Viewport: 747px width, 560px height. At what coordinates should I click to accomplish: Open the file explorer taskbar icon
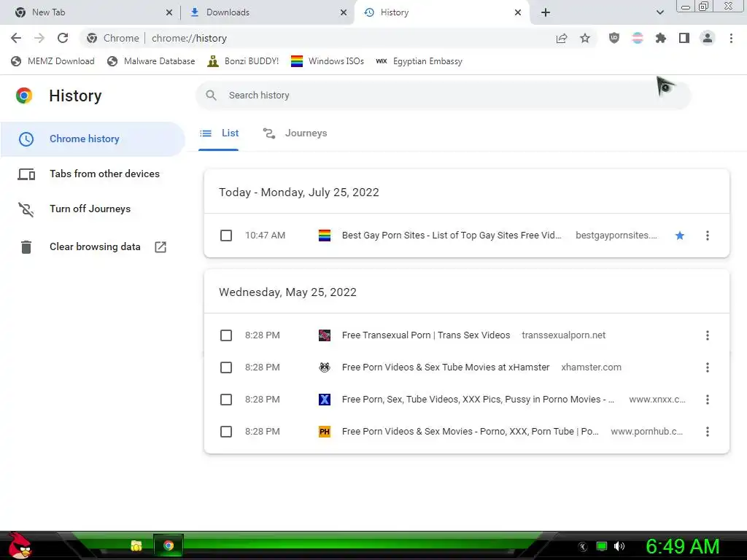tap(136, 545)
